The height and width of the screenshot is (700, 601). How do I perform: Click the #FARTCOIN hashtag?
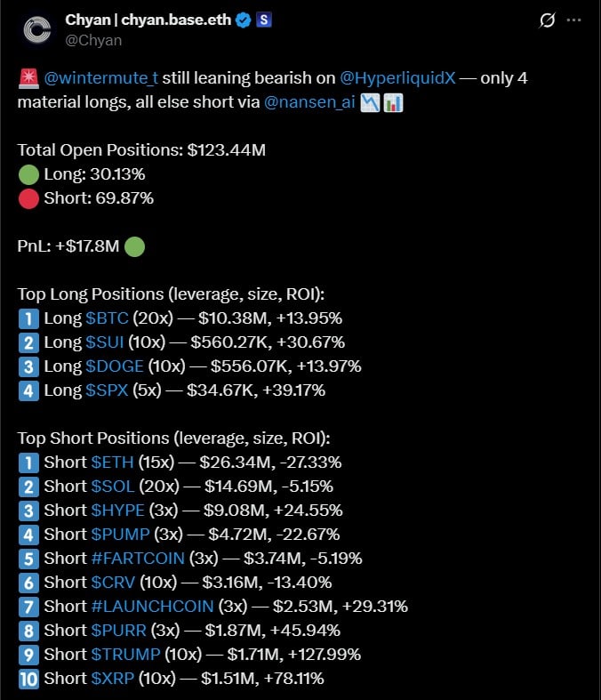[138, 559]
